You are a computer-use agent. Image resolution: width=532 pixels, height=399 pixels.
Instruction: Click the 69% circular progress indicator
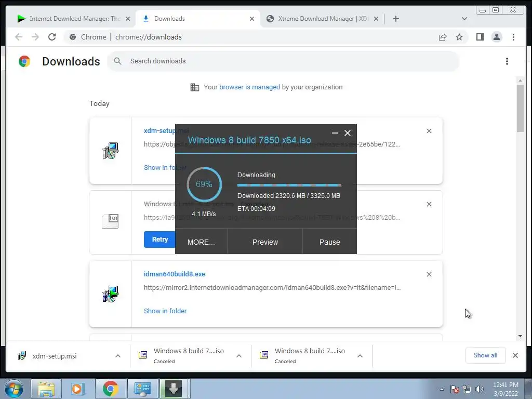tap(204, 184)
